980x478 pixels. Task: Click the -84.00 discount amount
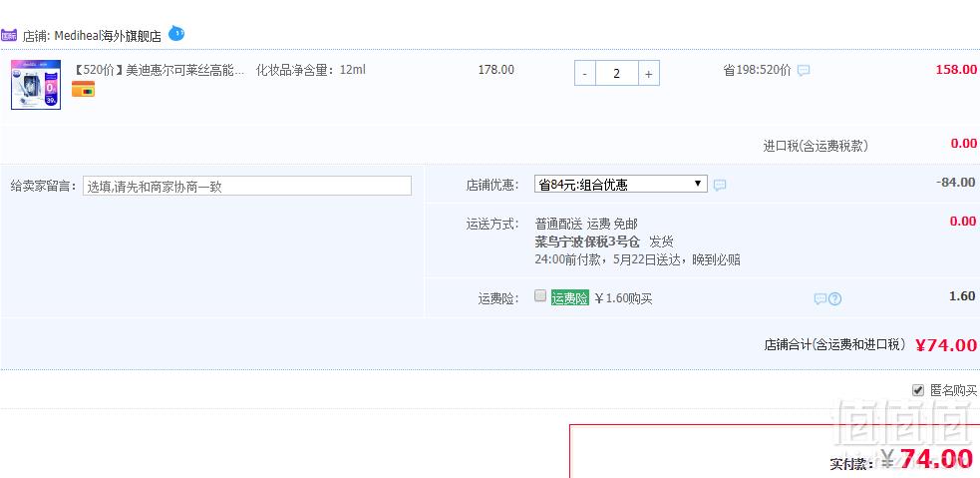(x=956, y=182)
